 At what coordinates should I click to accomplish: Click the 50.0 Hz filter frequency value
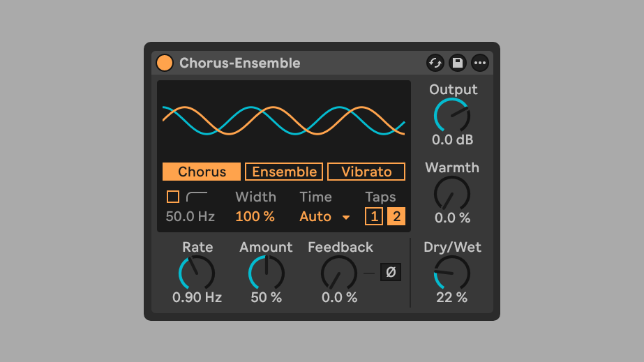(x=190, y=216)
